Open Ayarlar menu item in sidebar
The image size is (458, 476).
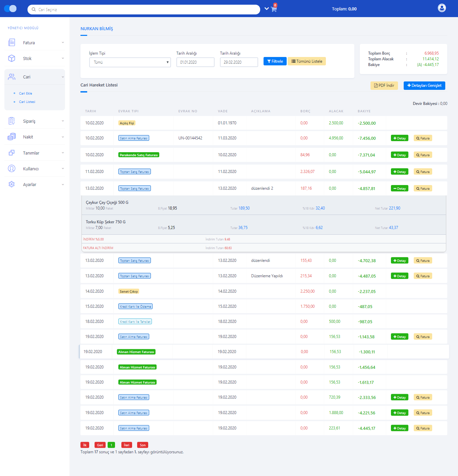point(35,184)
